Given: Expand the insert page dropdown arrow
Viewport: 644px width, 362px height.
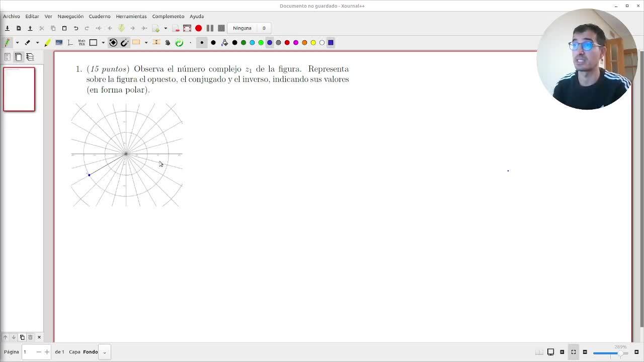Looking at the screenshot, I should [166, 28].
